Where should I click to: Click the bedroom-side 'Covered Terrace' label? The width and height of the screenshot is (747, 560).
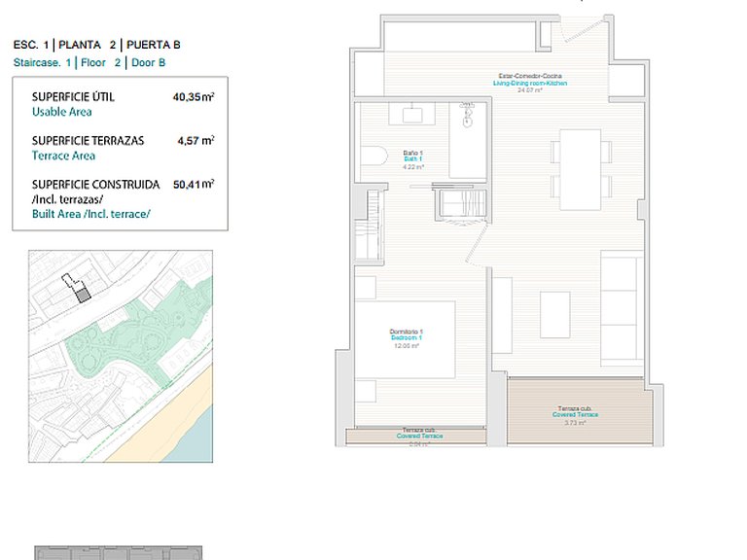420,436
